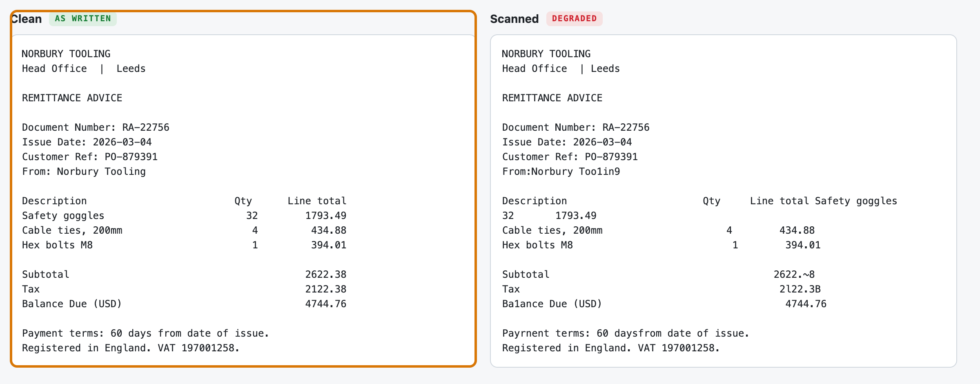Click Issue Date line in scanned panel

pos(567,142)
